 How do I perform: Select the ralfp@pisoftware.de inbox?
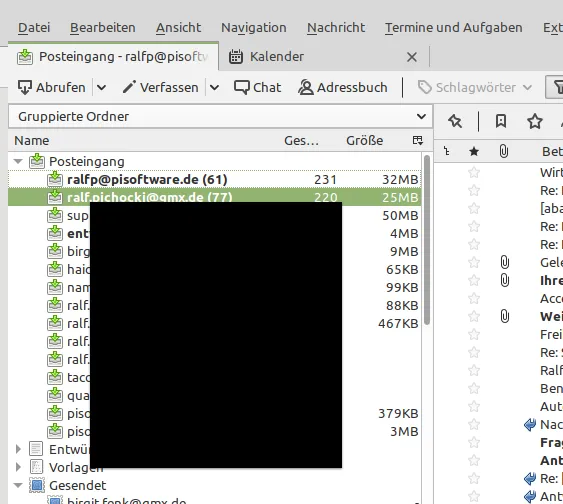215,179
